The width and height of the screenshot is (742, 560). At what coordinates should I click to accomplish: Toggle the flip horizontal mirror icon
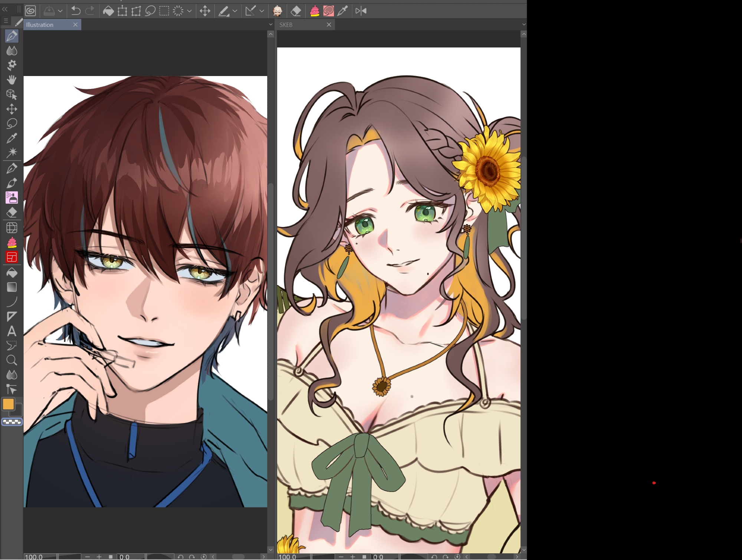pyautogui.click(x=361, y=11)
